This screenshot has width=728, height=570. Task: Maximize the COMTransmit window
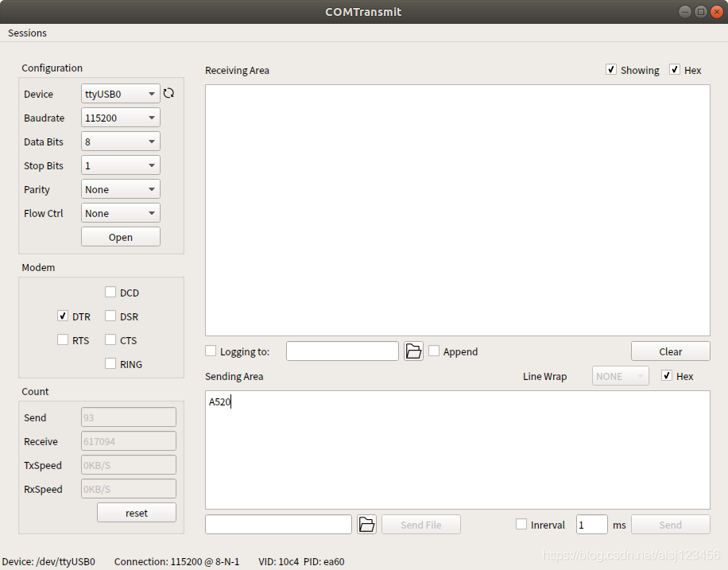tap(701, 12)
